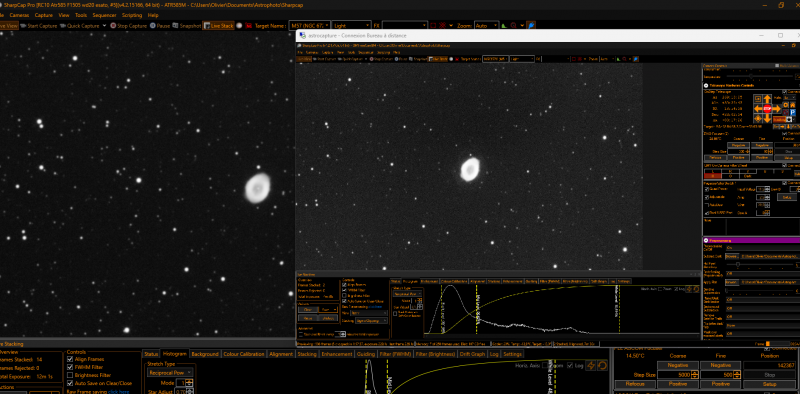The height and width of the screenshot is (394, 800).
Task: Click the blue Park P icon
Action: 793,112
